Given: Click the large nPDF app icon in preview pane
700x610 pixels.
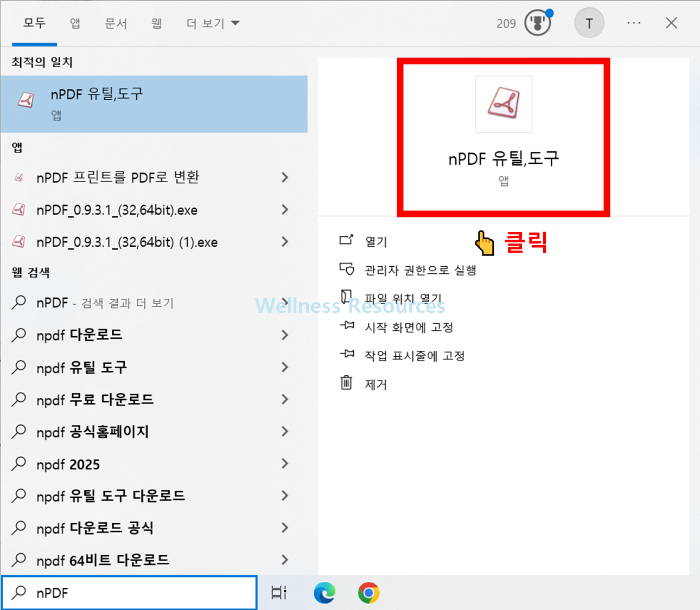Looking at the screenshot, I should (x=504, y=104).
